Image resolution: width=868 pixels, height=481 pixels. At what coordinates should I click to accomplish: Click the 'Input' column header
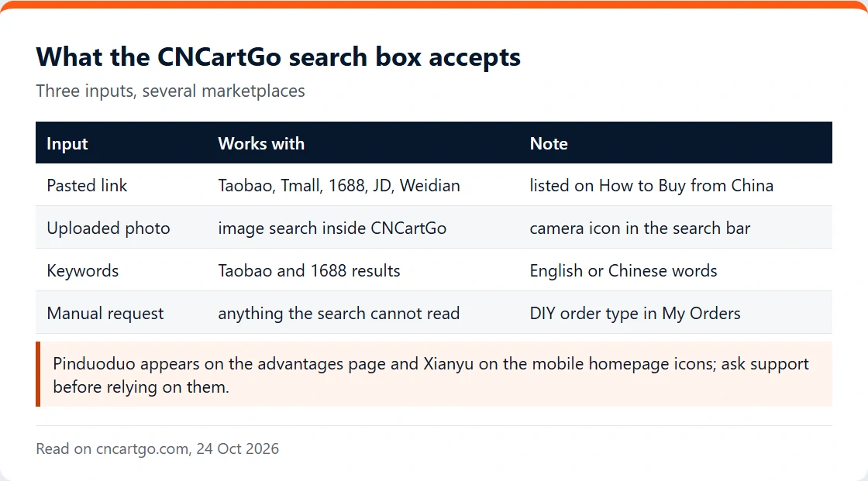coord(121,143)
